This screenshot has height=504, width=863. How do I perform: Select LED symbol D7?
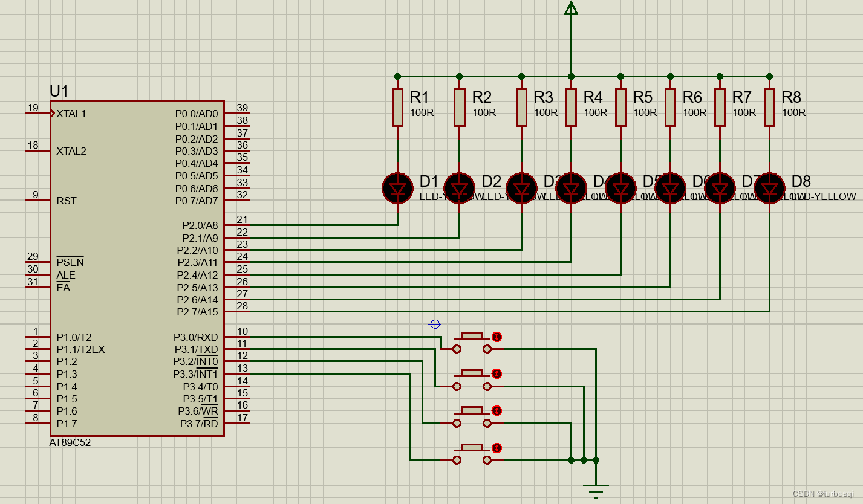(x=720, y=188)
